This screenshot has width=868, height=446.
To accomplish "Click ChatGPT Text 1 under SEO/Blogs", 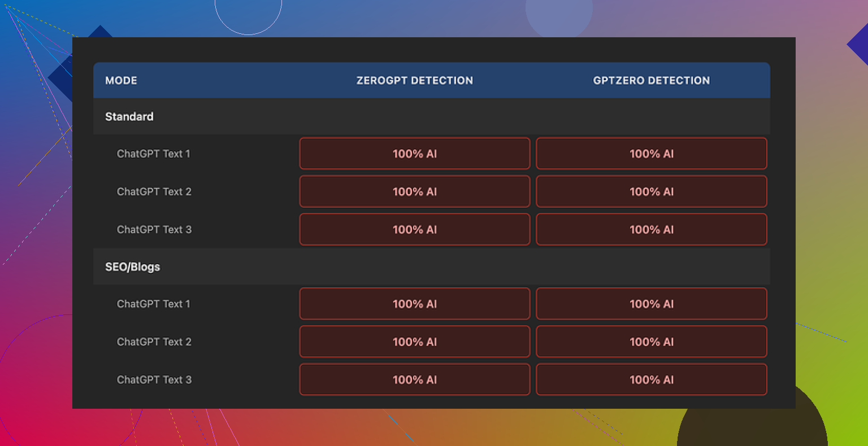I will [154, 304].
